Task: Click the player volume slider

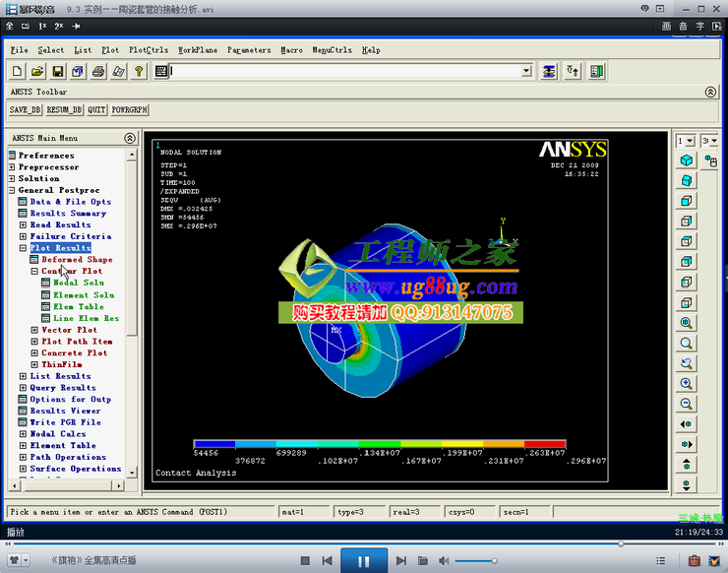Action: click(x=476, y=561)
